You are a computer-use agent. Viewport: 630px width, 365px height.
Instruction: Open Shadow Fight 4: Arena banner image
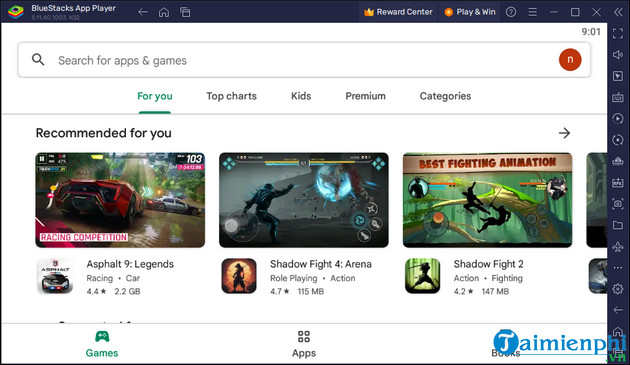[x=304, y=200]
